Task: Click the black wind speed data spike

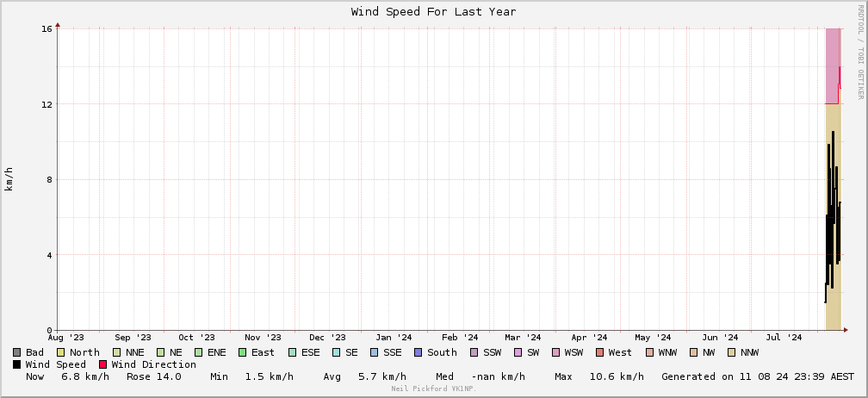Action: tap(833, 217)
